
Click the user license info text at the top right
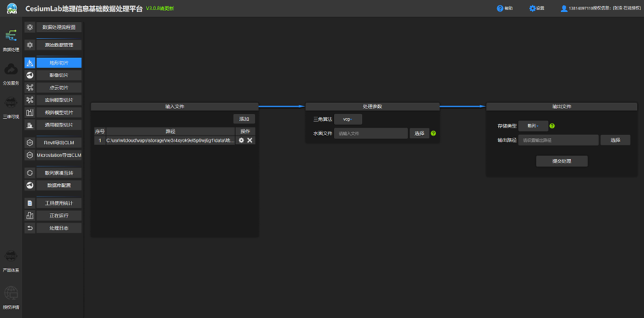pos(603,8)
